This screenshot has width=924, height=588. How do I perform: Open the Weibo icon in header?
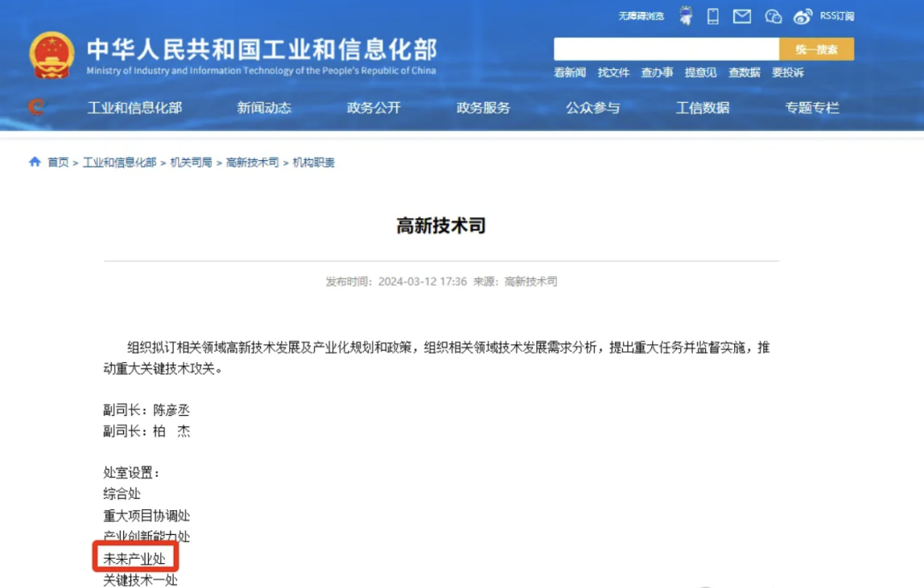click(x=802, y=16)
